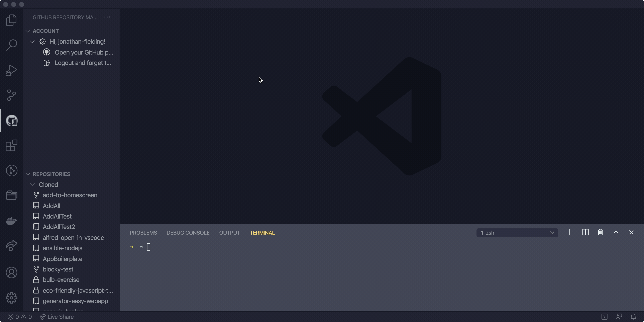Switch to the OUTPUT tab

(x=229, y=233)
